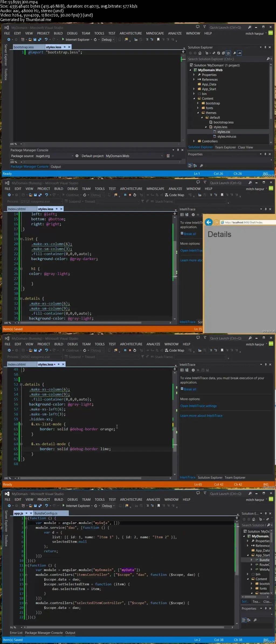
Task: Click Code Map button in third window
Action: [175, 350]
